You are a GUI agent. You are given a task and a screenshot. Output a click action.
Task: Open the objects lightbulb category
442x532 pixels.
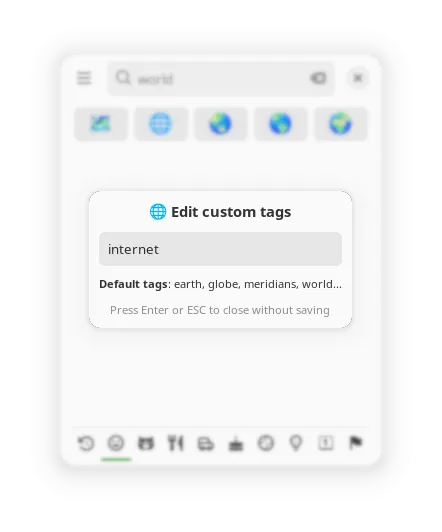point(296,443)
